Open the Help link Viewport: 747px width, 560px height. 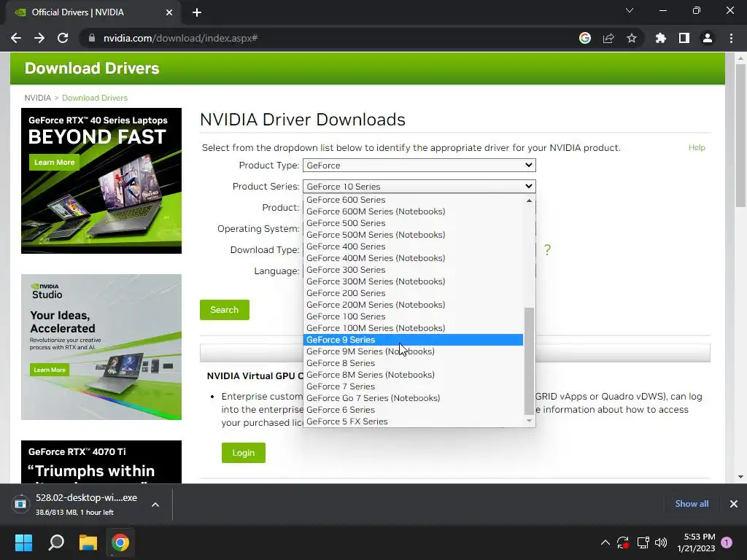coord(697,147)
